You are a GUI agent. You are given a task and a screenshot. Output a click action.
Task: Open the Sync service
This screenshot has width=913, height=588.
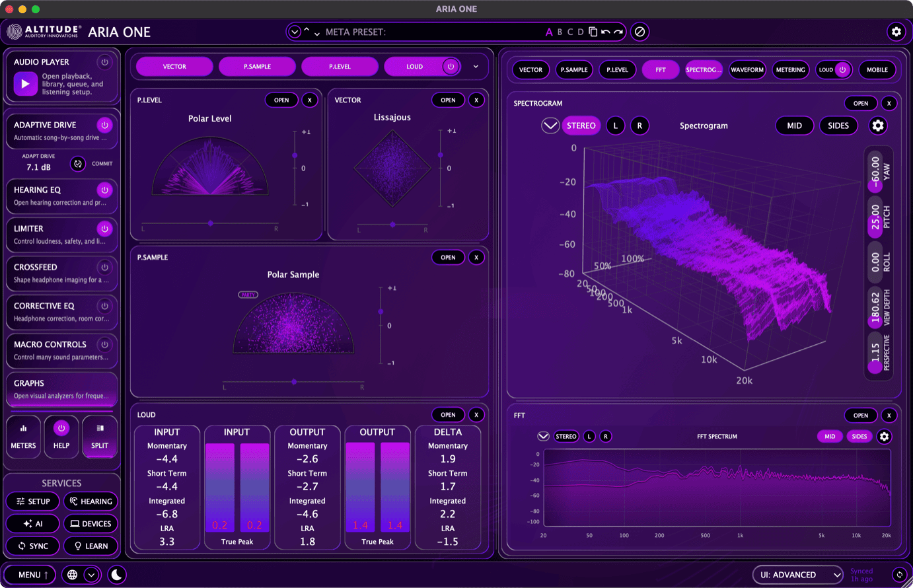(33, 546)
